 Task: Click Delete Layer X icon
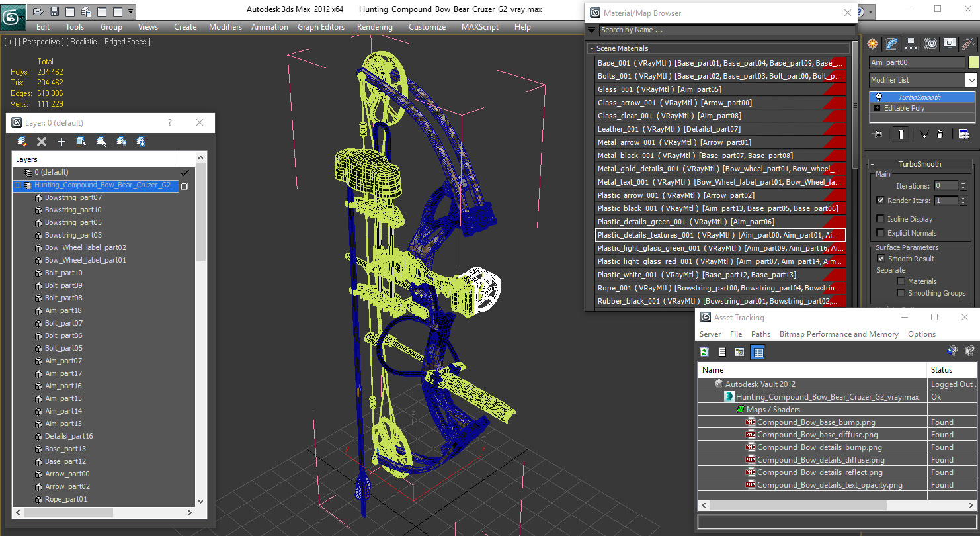[x=42, y=142]
